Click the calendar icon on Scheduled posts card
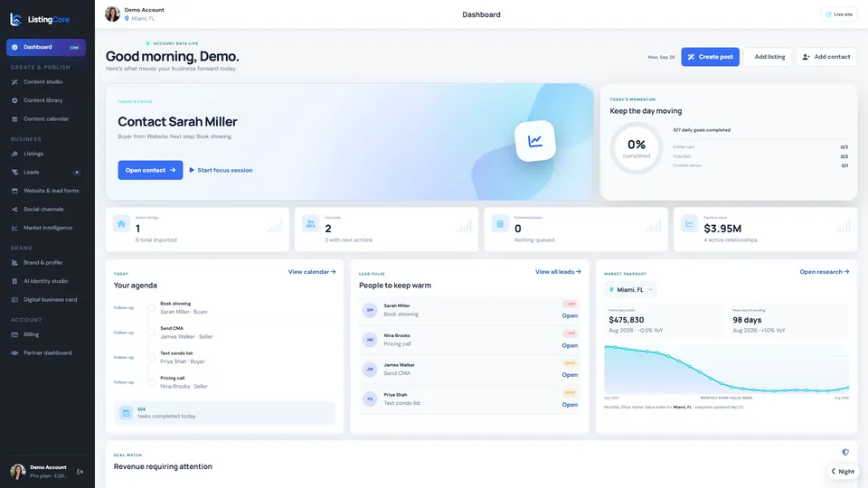Image resolution: width=868 pixels, height=488 pixels. point(500,224)
